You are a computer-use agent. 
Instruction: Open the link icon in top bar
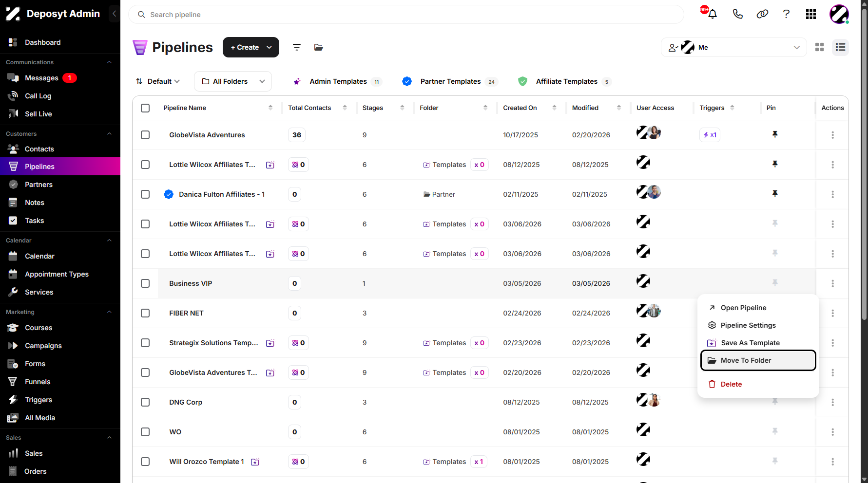pyautogui.click(x=762, y=14)
